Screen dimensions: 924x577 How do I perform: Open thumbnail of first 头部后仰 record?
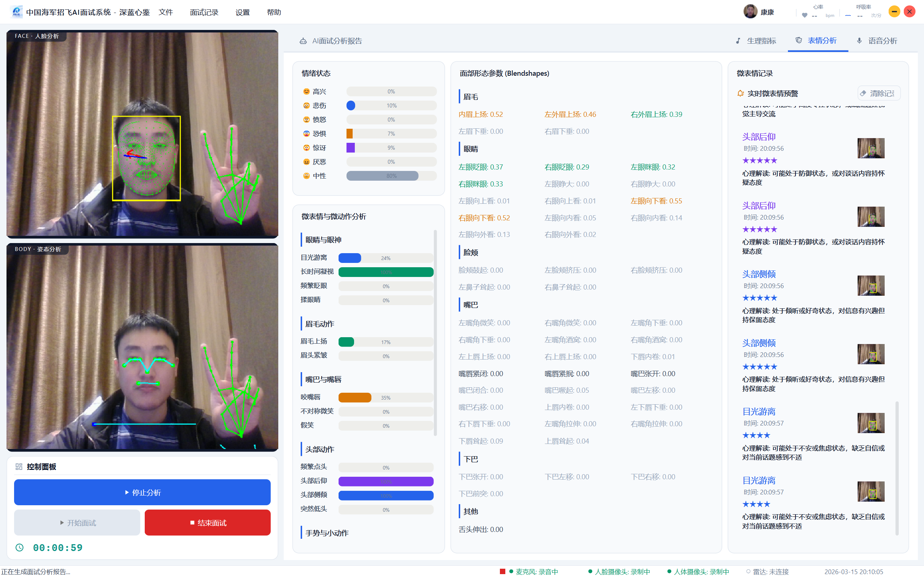tap(871, 148)
